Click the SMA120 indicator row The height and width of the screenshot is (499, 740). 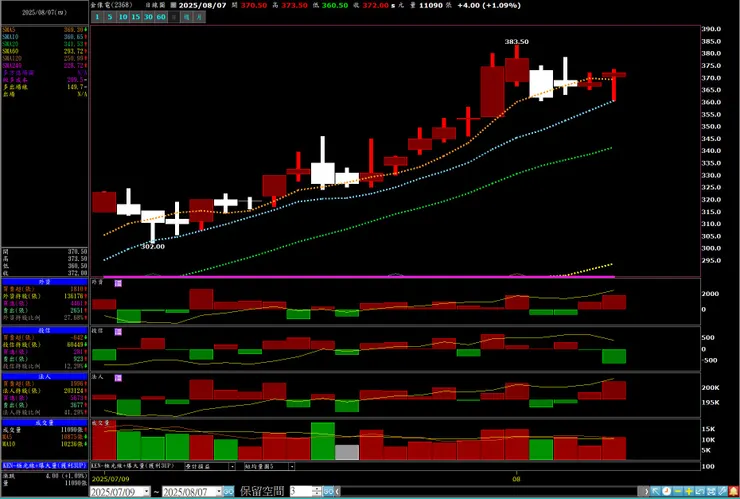44,58
